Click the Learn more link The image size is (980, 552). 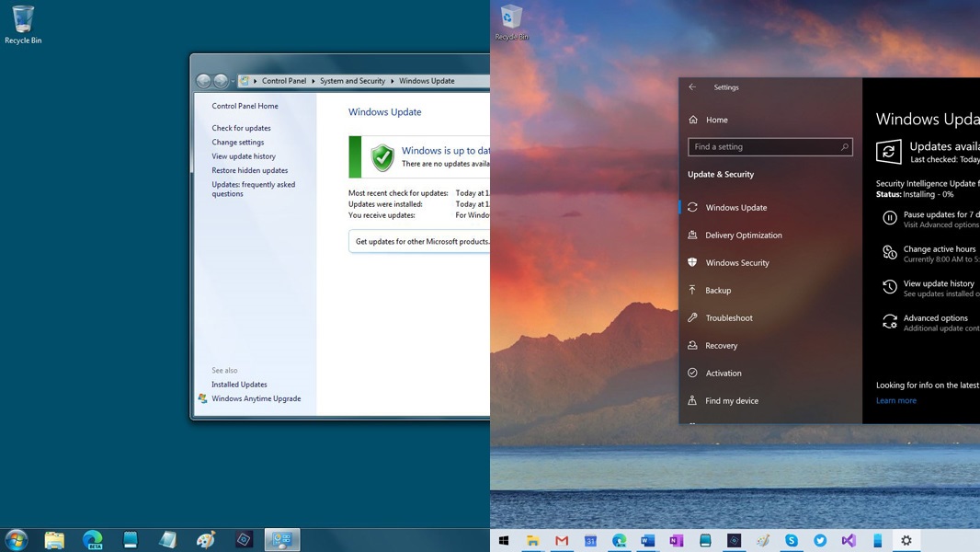coord(895,401)
